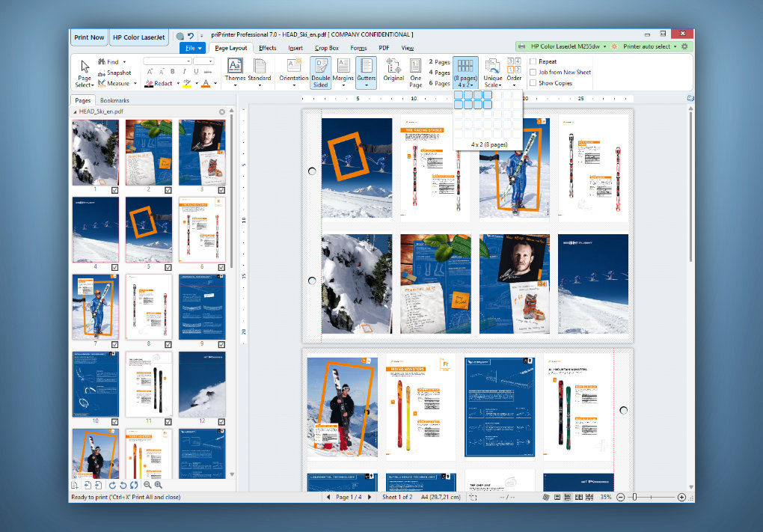Zoom in on thumbnails with magnifier plus

pos(159,486)
